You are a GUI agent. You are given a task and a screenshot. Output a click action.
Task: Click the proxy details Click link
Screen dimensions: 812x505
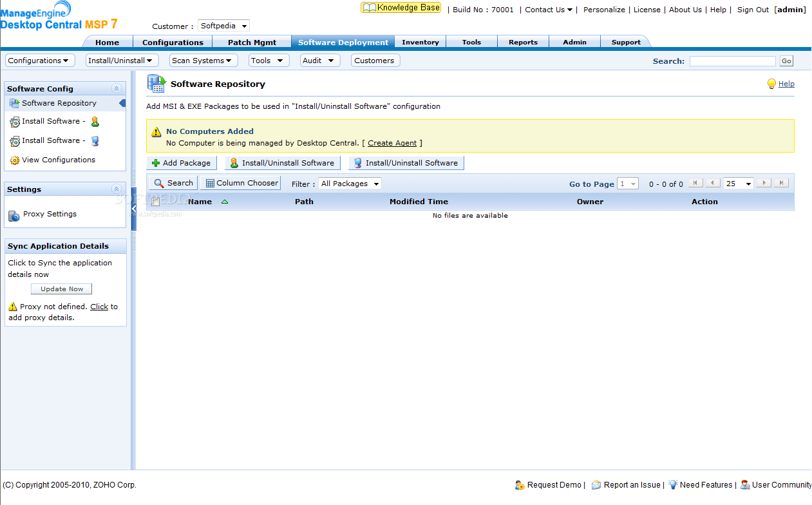99,307
